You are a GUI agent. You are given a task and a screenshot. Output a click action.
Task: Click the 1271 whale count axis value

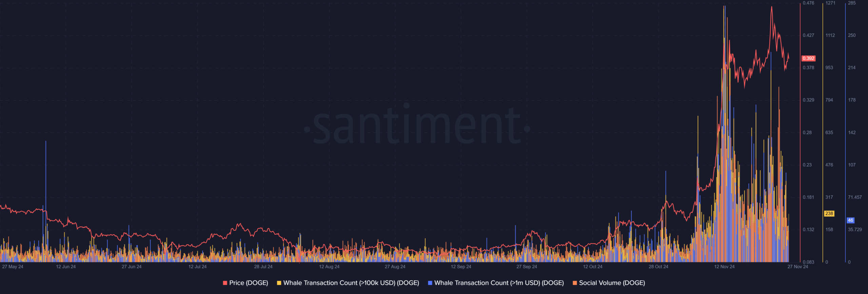click(x=830, y=3)
